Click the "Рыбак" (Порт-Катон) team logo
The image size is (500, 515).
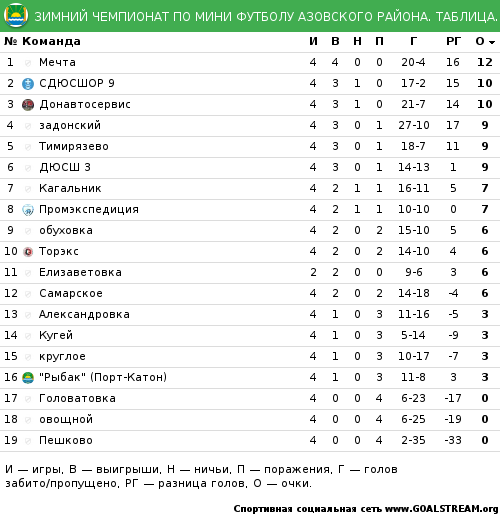(28, 378)
